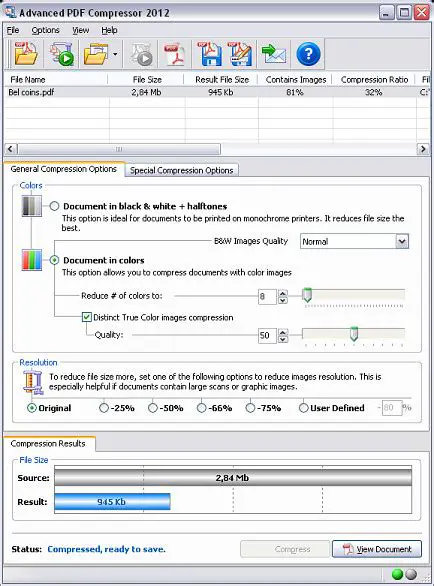The width and height of the screenshot is (434, 586).
Task: Click the File Name column header
Action: click(56, 80)
